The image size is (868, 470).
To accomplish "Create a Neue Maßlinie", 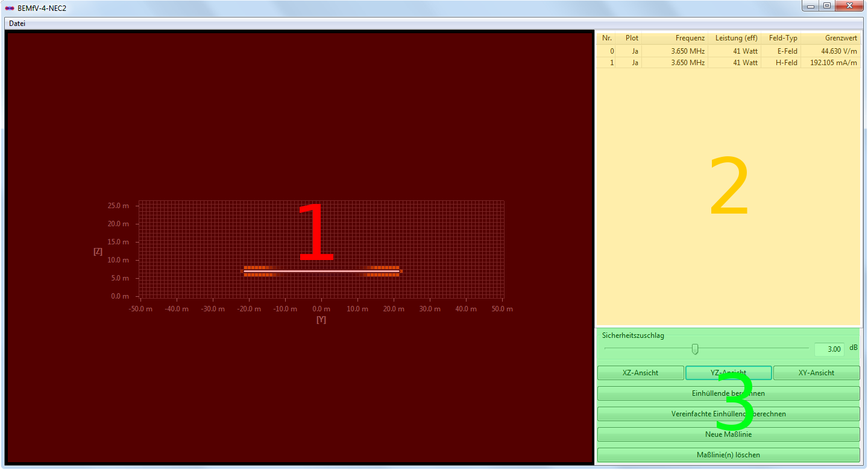I will click(728, 434).
